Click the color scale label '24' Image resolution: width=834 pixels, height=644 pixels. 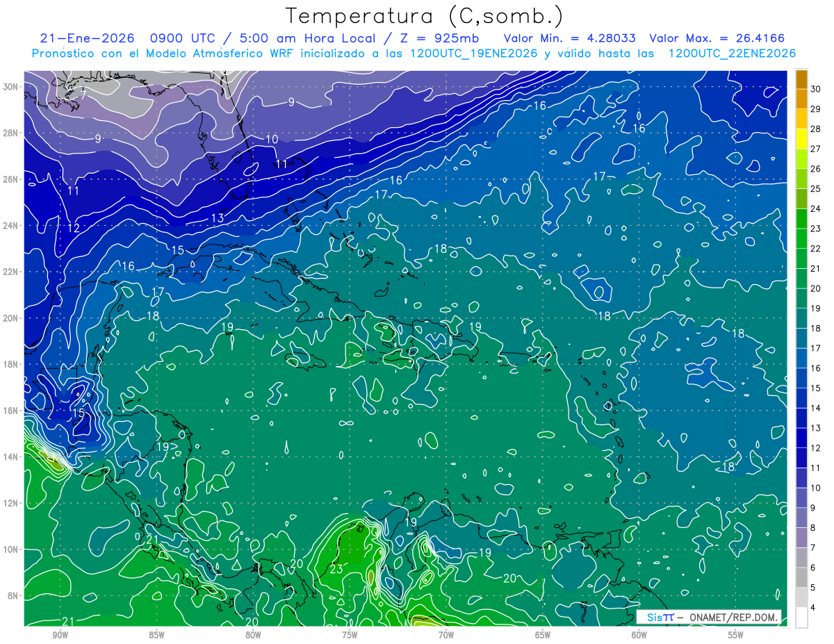pyautogui.click(x=816, y=208)
